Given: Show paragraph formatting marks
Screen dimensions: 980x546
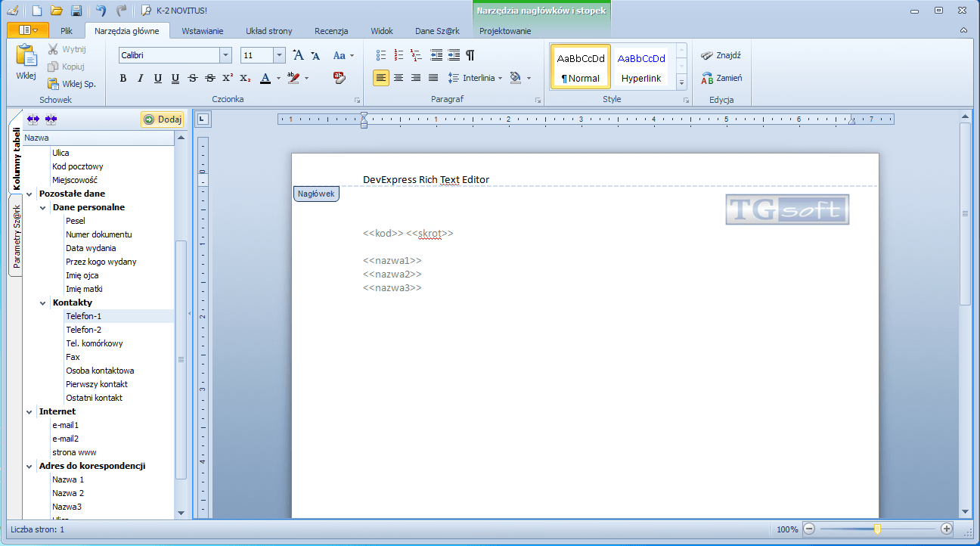Looking at the screenshot, I should (470, 55).
